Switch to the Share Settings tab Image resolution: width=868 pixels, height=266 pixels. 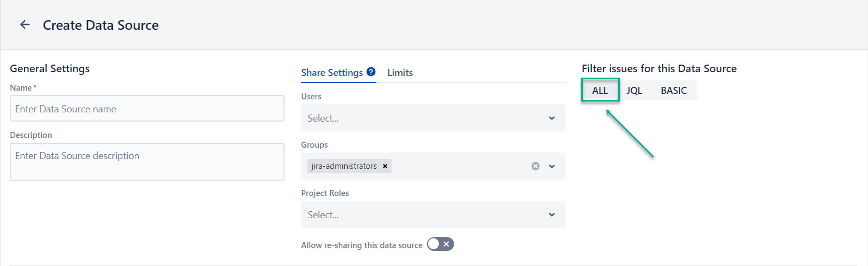[332, 73]
